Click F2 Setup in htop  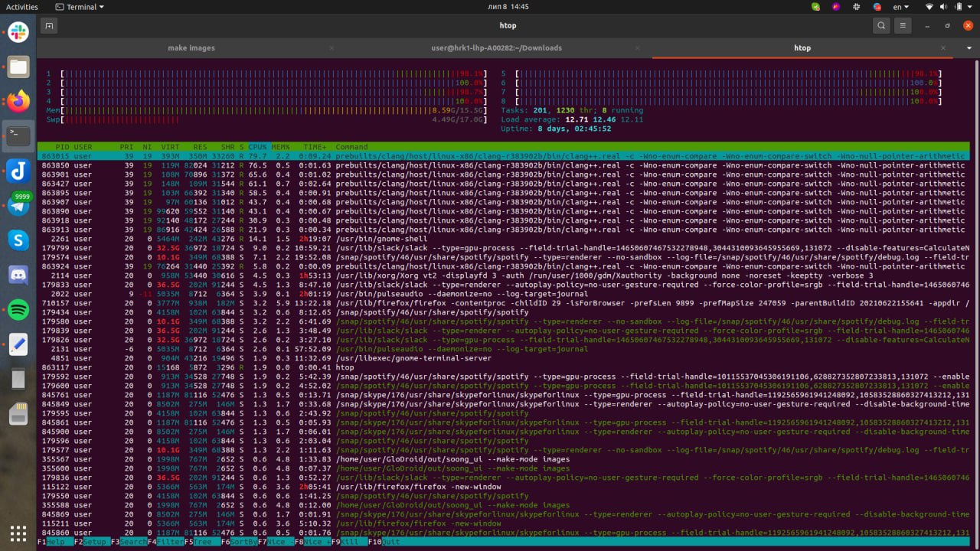click(x=92, y=542)
